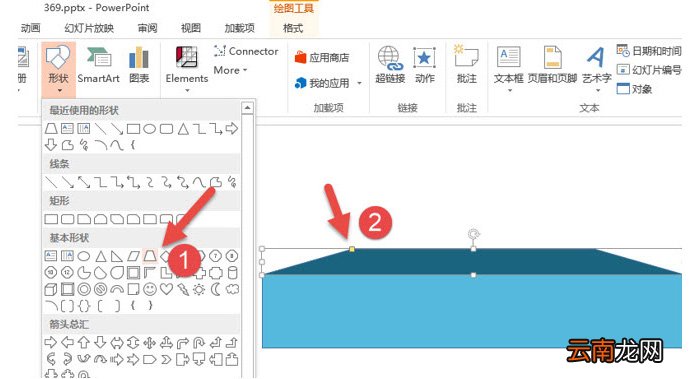
Task: Open the More dropdown menu
Action: pyautogui.click(x=230, y=70)
